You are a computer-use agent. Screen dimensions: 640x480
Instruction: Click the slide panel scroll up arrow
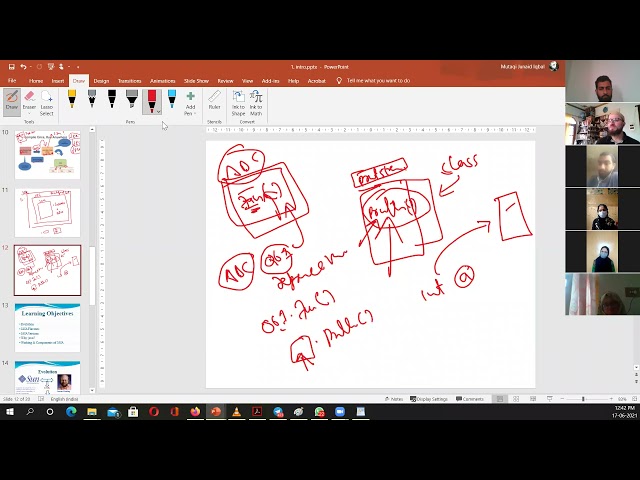(x=92, y=129)
